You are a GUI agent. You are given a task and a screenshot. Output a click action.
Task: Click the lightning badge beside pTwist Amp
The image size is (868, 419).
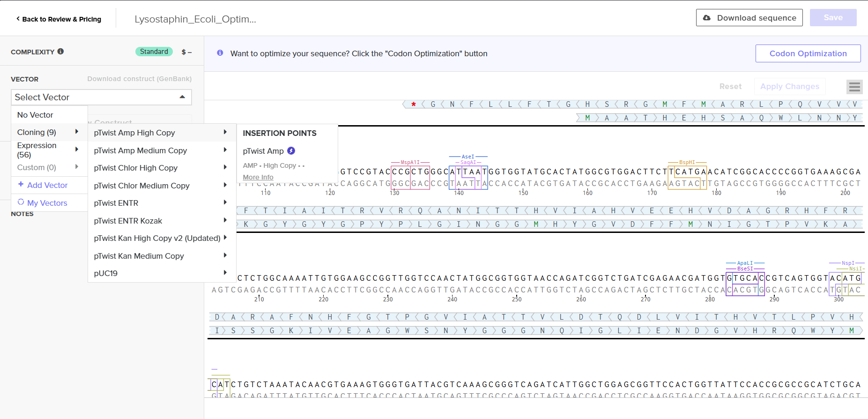click(x=291, y=151)
